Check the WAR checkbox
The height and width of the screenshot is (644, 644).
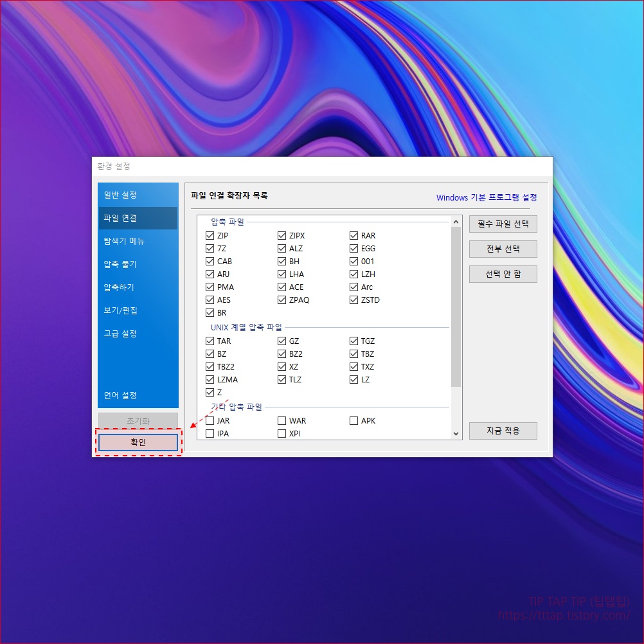click(x=282, y=420)
